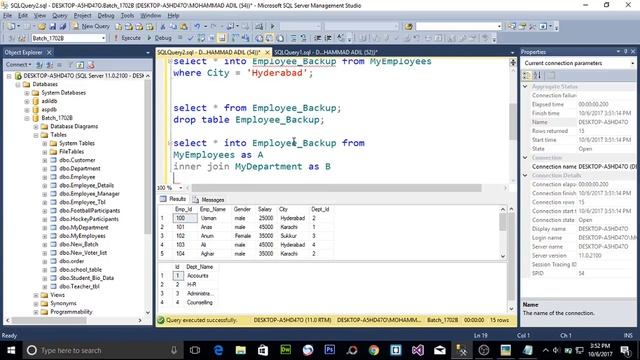Click the Save All toolbar icon
Screen dimensions: 640x360
[63, 27]
